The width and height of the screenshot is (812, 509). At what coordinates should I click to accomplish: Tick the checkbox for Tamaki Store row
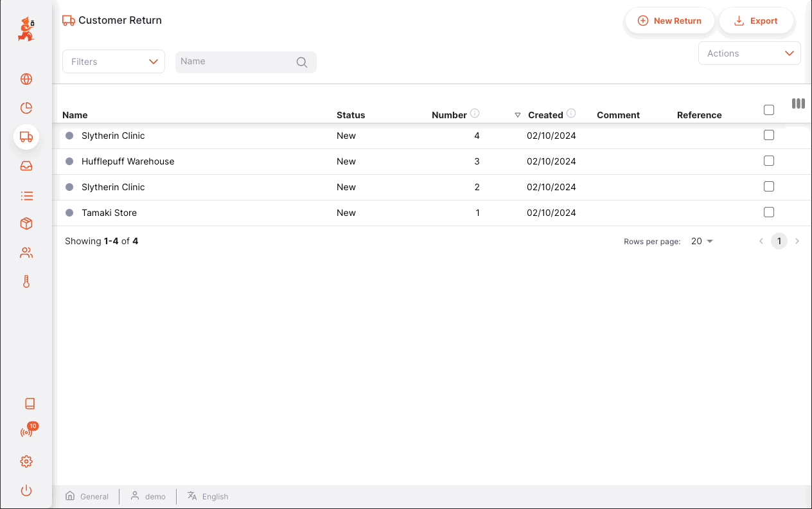[769, 212]
